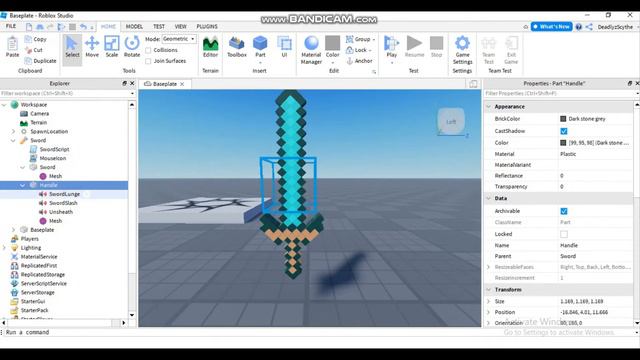Click the Stop test button
640x360 pixels.
[x=436, y=47]
